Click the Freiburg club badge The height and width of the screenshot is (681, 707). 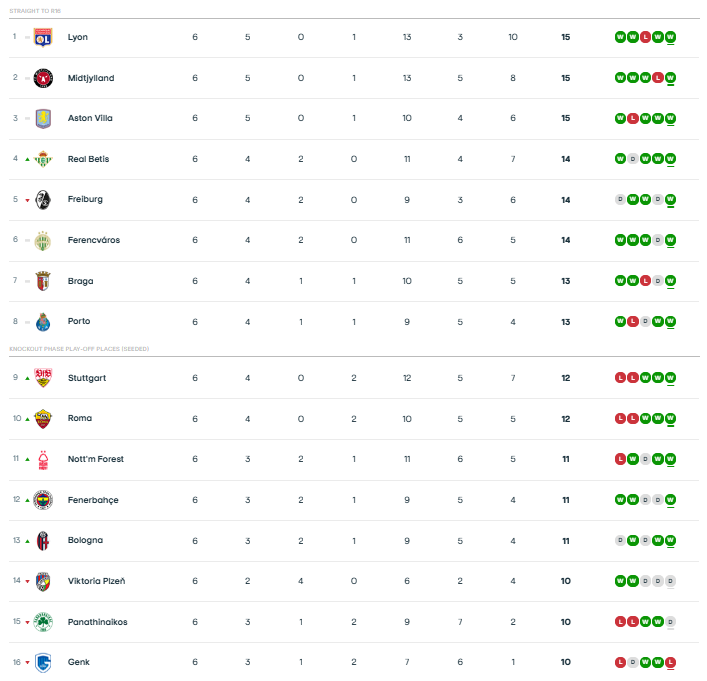click(x=42, y=199)
